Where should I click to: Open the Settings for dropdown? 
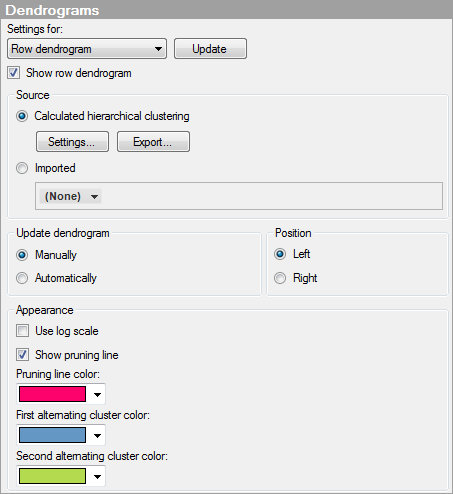87,49
